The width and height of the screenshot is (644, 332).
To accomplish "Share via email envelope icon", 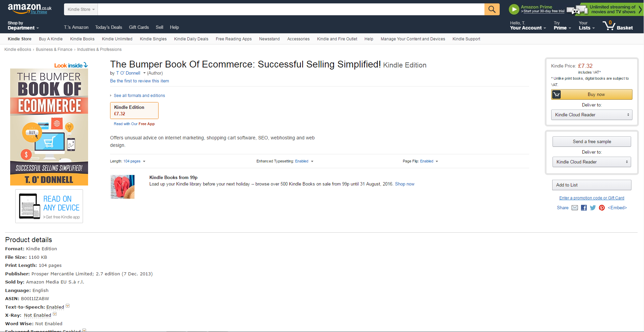I will click(575, 208).
